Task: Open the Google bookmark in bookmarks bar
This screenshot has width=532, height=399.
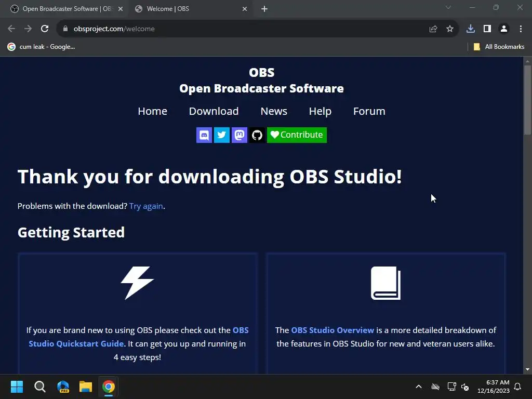Action: [x=41, y=47]
